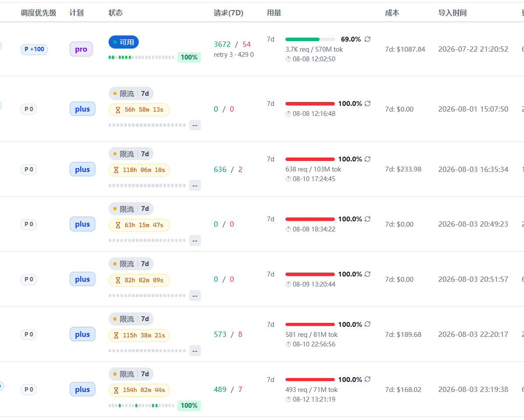Open the P +100 priority badge

click(x=34, y=49)
